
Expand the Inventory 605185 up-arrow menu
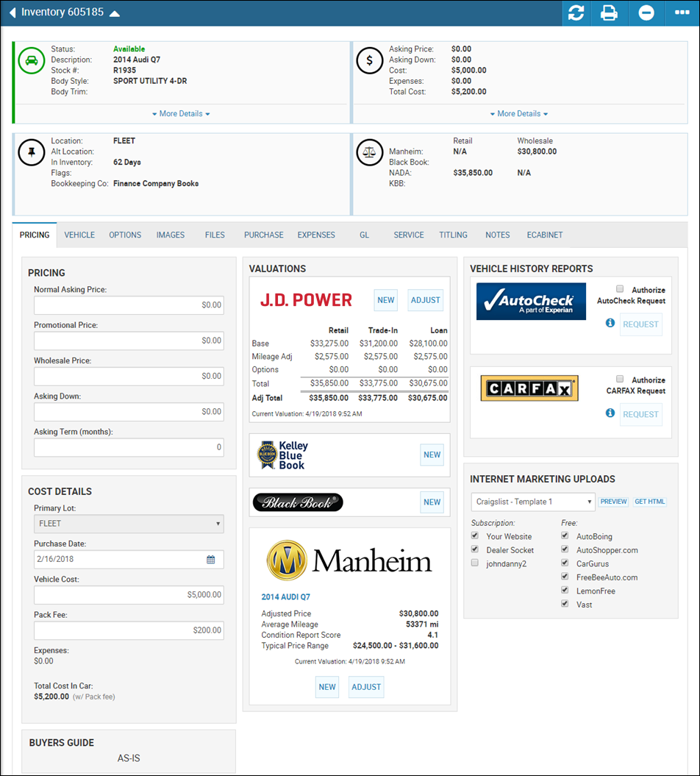pos(115,14)
